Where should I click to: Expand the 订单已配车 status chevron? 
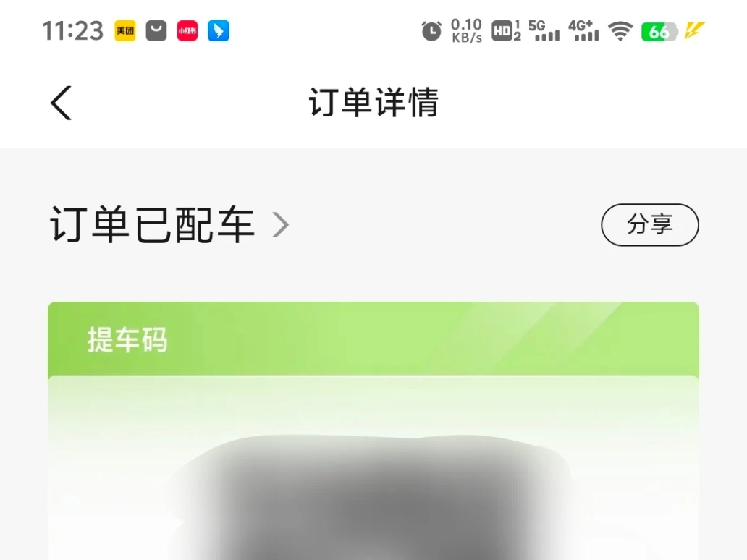coord(281,225)
